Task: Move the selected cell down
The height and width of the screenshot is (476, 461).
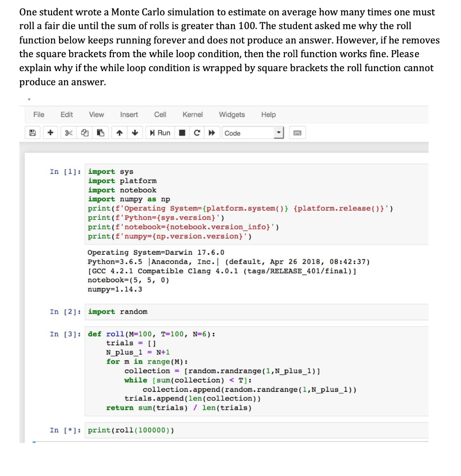Action: (x=134, y=133)
